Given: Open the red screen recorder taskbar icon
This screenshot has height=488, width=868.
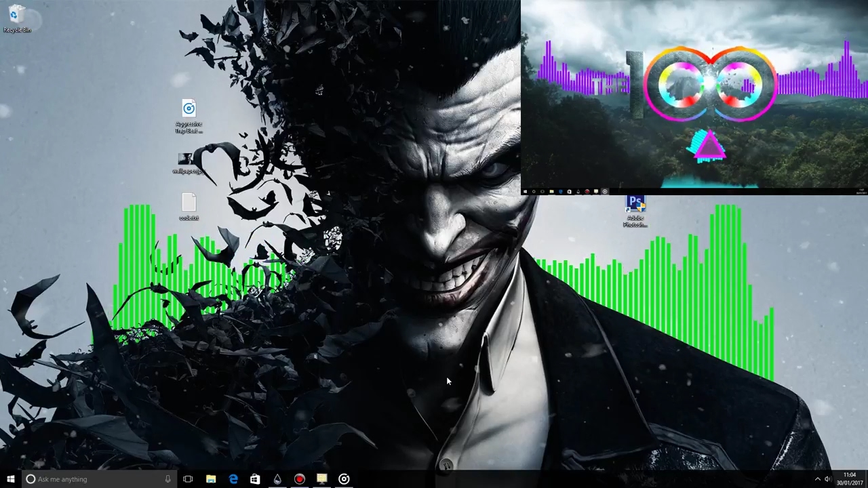Looking at the screenshot, I should [x=300, y=479].
